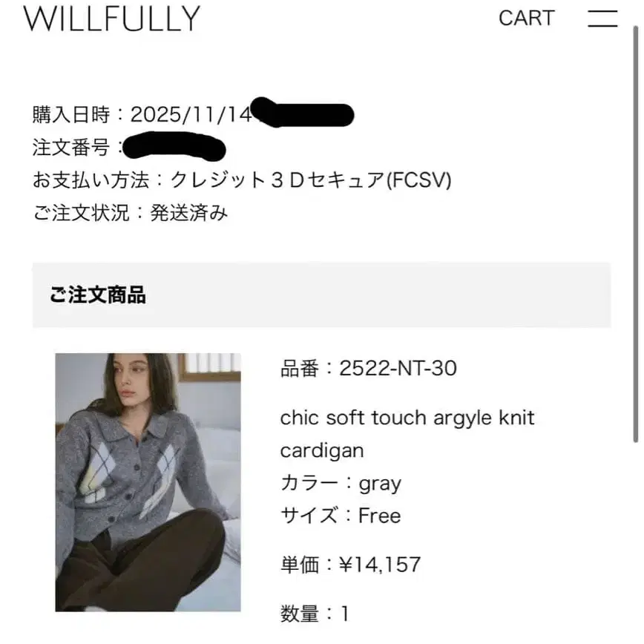The image size is (644, 644).
Task: Click the クレジット3Dセキュア(FCSV) payment method text
Action: coord(310,180)
